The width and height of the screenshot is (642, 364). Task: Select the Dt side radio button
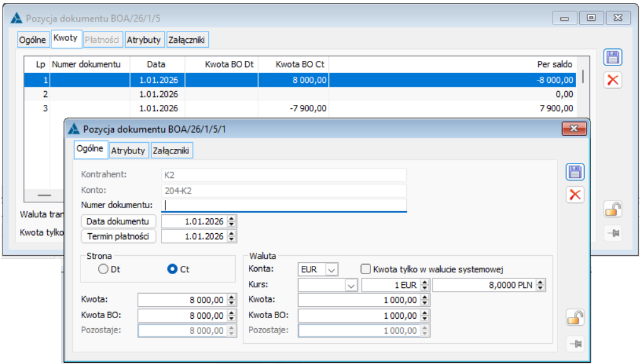103,269
